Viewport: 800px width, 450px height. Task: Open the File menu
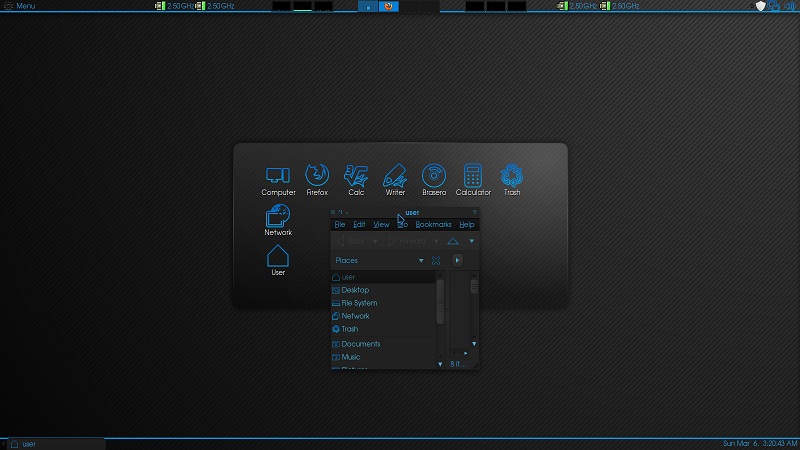(x=340, y=224)
